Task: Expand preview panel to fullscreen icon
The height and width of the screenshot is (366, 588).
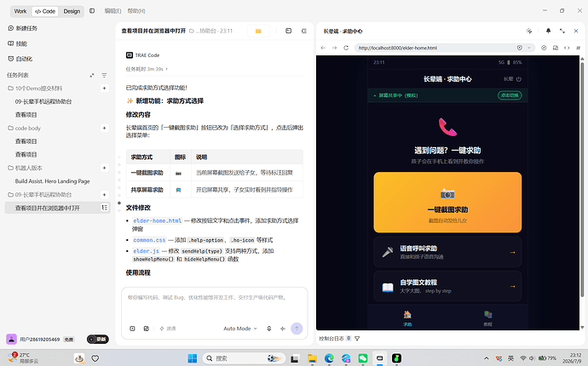Action: [x=562, y=31]
